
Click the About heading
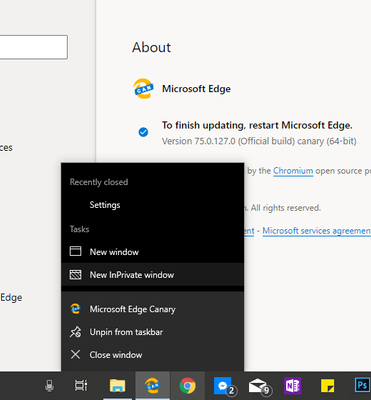151,47
